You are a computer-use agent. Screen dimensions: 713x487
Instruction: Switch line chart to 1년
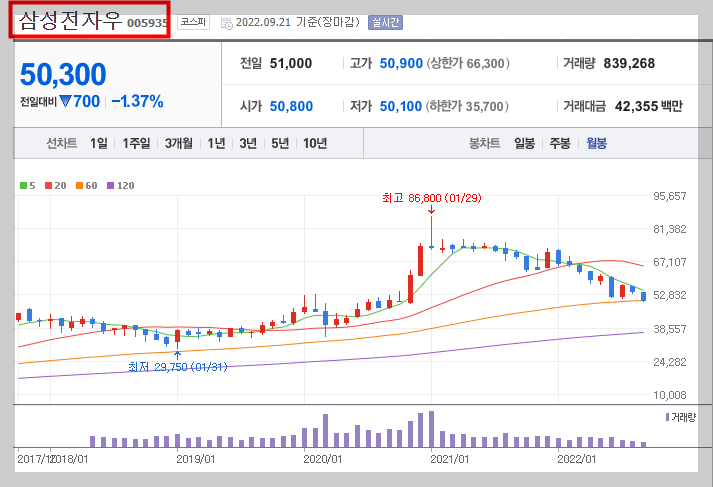(x=216, y=144)
